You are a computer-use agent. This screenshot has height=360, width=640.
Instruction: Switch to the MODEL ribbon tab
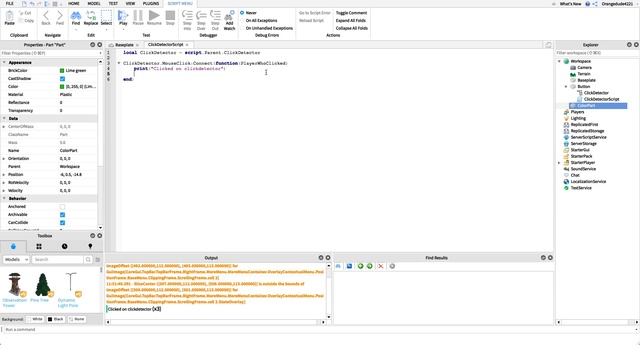point(94,3)
